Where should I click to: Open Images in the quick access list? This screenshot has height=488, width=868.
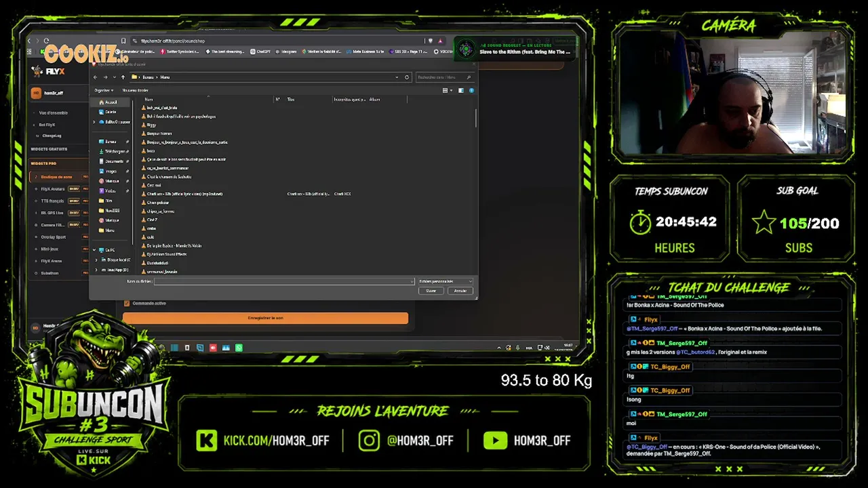110,171
